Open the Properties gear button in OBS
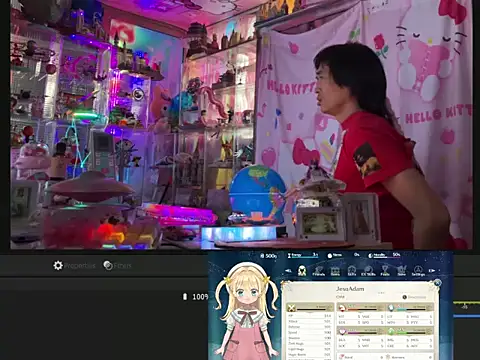 [74, 266]
